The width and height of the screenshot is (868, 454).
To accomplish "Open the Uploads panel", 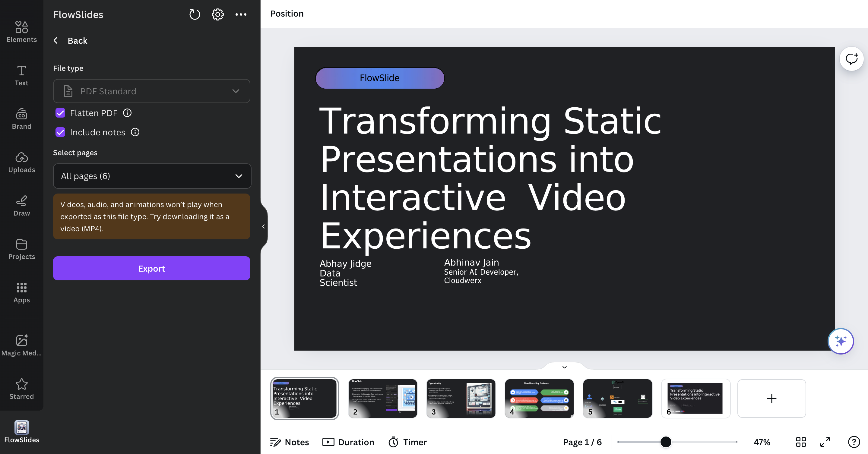I will [x=22, y=162].
